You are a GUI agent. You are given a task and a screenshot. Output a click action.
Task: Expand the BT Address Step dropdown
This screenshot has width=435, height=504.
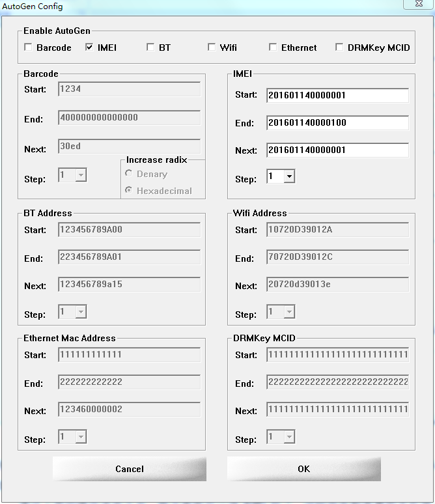[x=81, y=312]
